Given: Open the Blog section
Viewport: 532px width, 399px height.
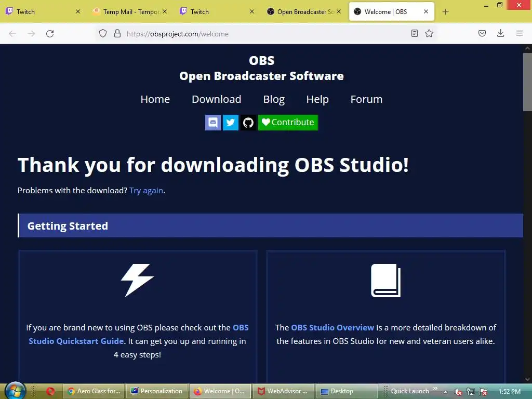Looking at the screenshot, I should (x=274, y=99).
